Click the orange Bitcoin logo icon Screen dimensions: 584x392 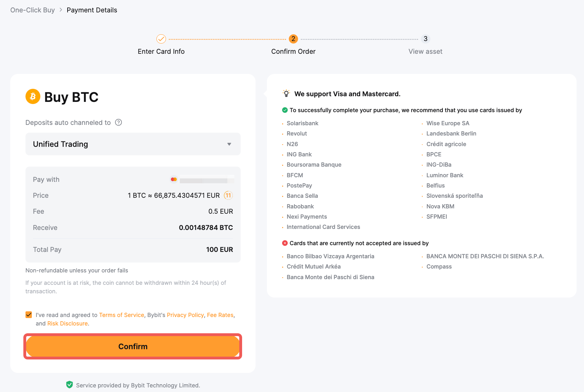33,96
